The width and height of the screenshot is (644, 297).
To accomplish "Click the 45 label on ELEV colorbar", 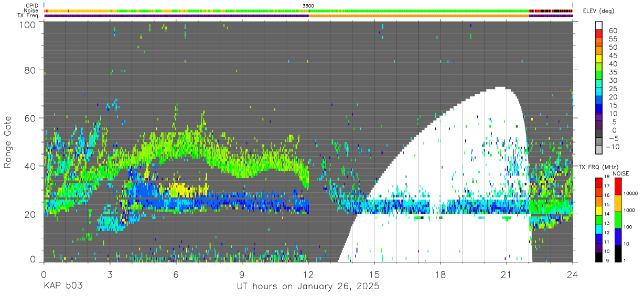I will click(x=613, y=56).
